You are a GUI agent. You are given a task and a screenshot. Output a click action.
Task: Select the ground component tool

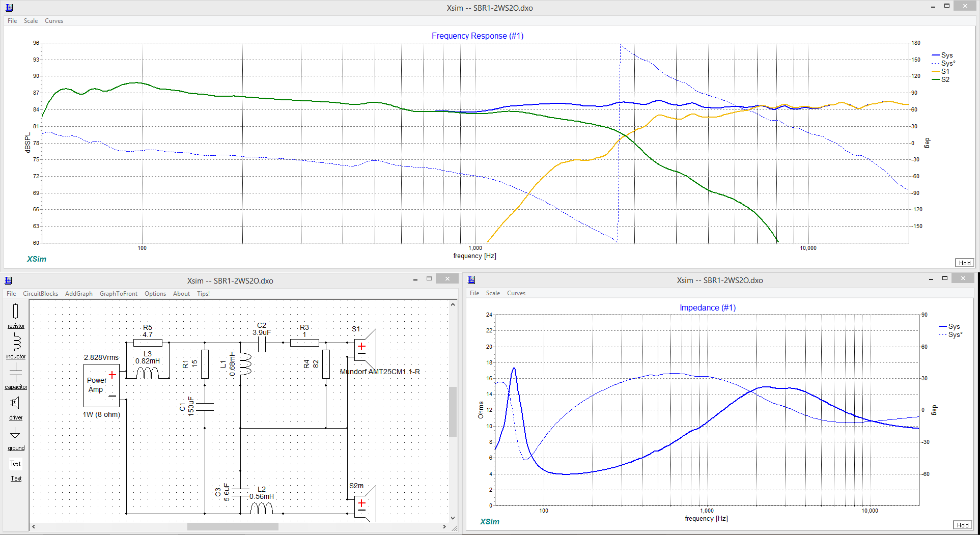tap(16, 438)
